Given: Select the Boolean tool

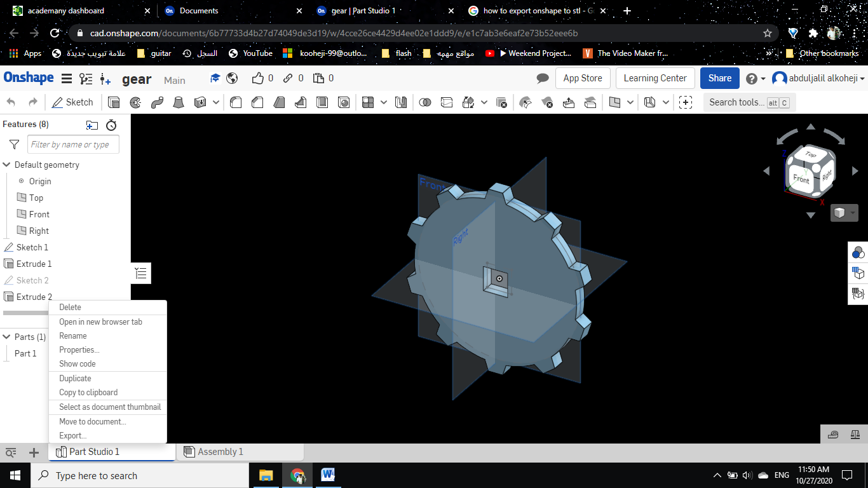Looking at the screenshot, I should pos(425,102).
